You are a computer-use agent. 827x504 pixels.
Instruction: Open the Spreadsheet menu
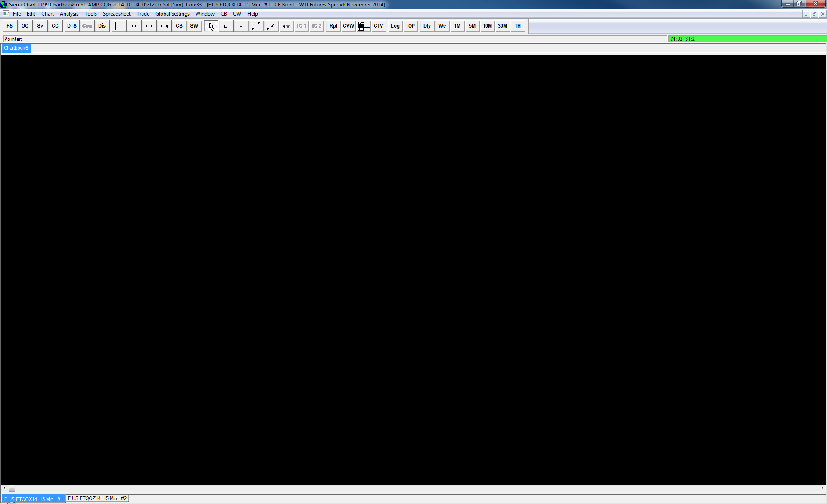pos(116,14)
